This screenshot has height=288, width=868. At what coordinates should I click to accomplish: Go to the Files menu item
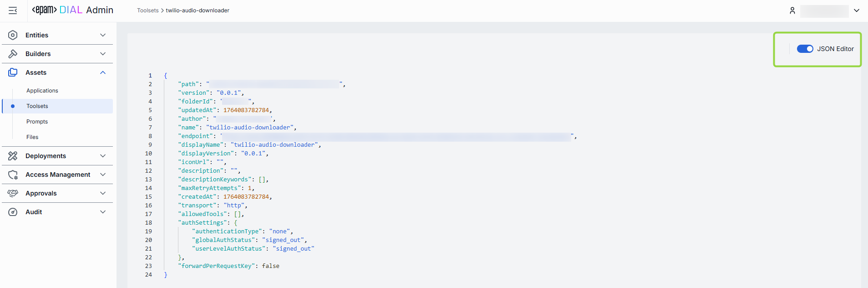coord(32,137)
